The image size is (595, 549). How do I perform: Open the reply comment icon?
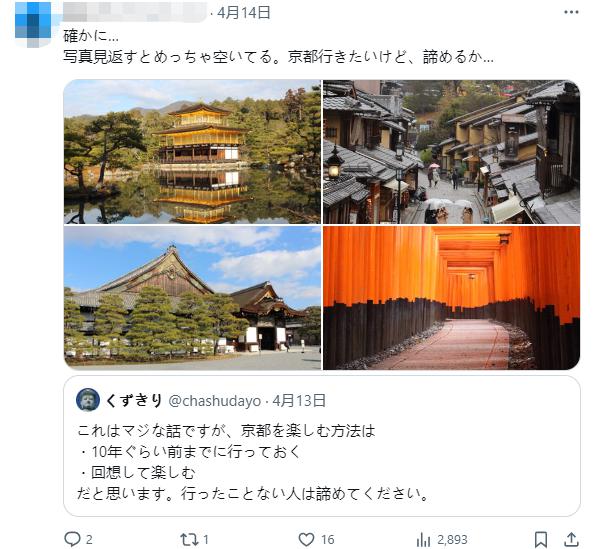[x=72, y=539]
